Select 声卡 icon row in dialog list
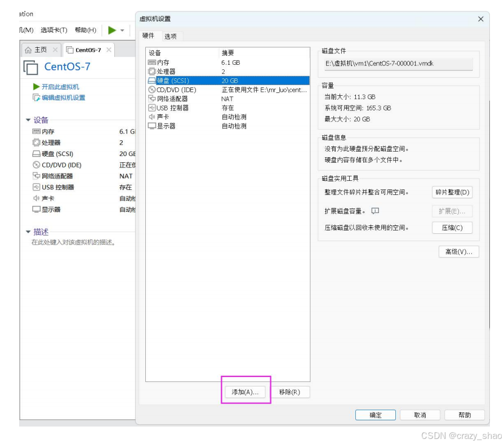504x444 pixels. click(x=151, y=117)
